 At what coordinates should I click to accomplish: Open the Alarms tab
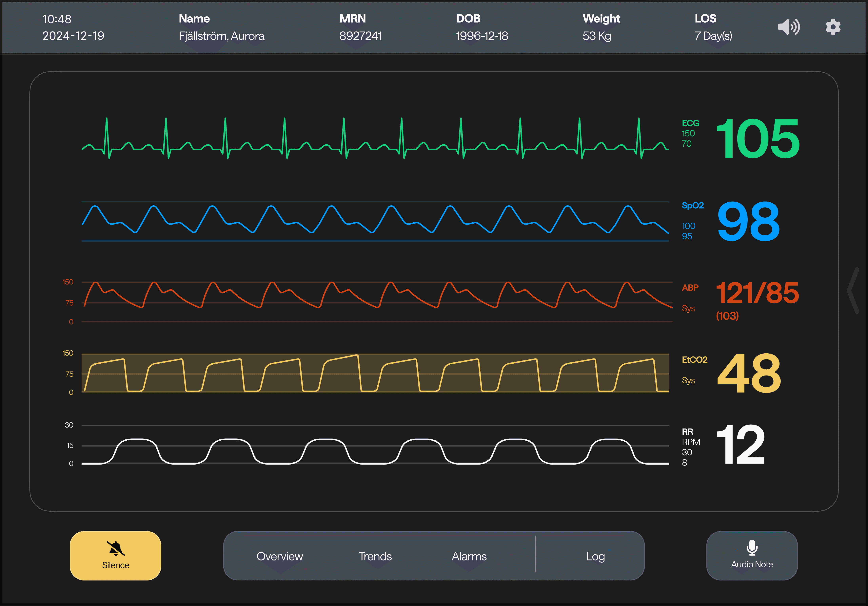tap(469, 556)
